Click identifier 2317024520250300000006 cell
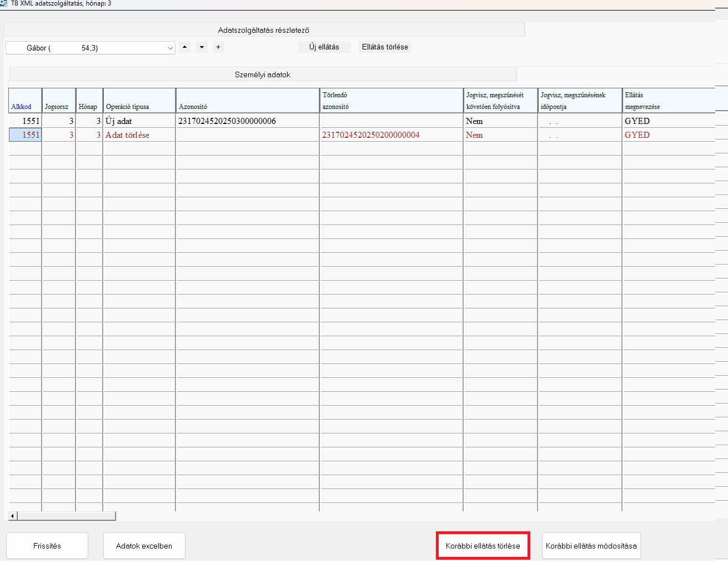 tap(227, 121)
